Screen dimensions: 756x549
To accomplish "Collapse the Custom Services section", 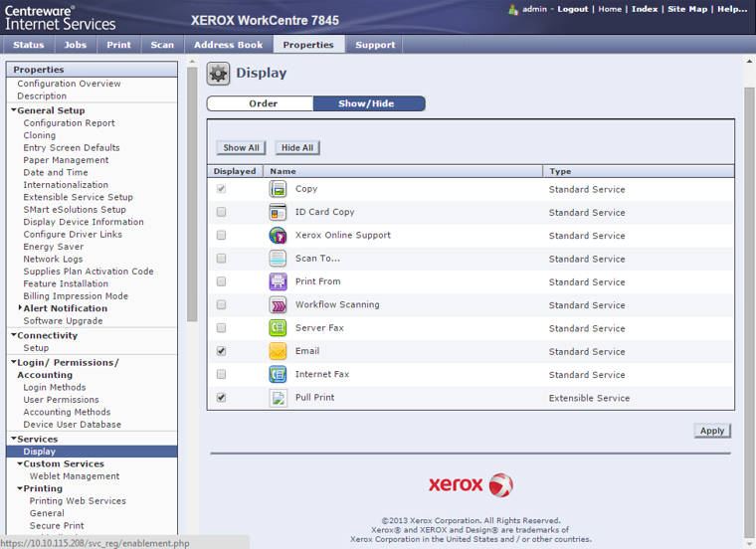I will (x=20, y=463).
